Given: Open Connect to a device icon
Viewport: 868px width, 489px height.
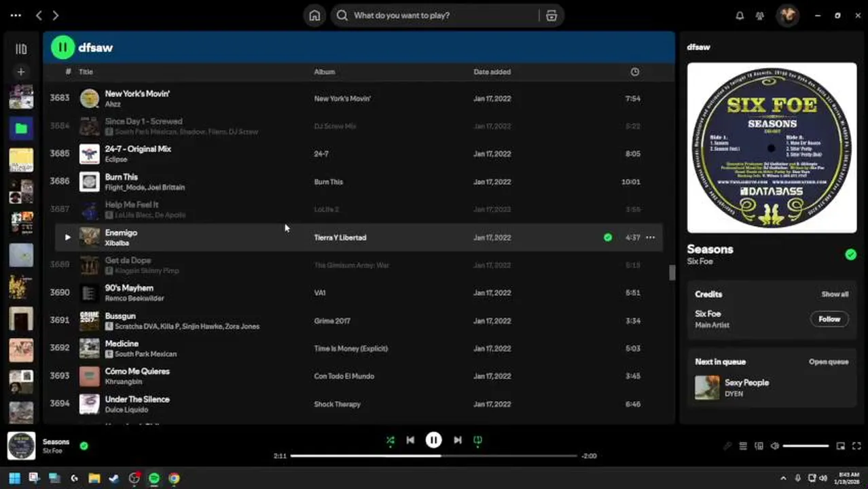Looking at the screenshot, I should coord(759,446).
